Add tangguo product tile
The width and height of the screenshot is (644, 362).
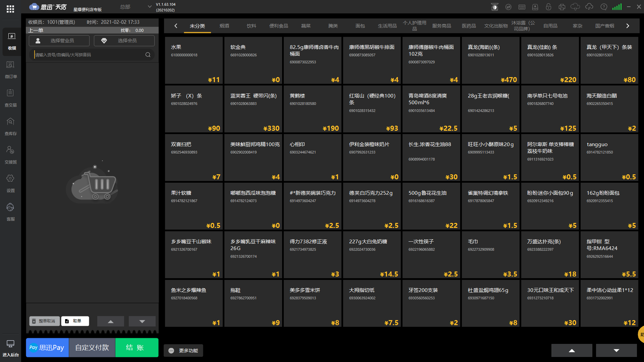point(609,158)
